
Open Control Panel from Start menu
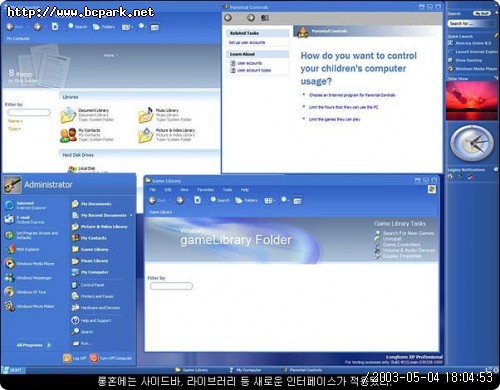(88, 285)
